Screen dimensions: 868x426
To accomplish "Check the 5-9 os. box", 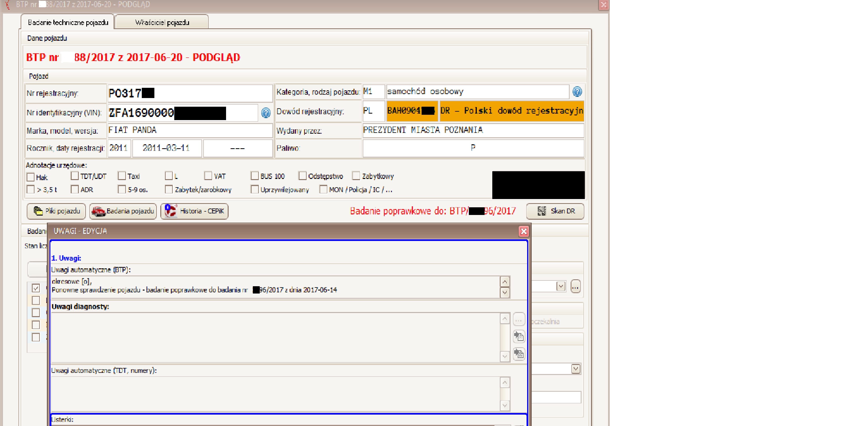I will tap(122, 190).
